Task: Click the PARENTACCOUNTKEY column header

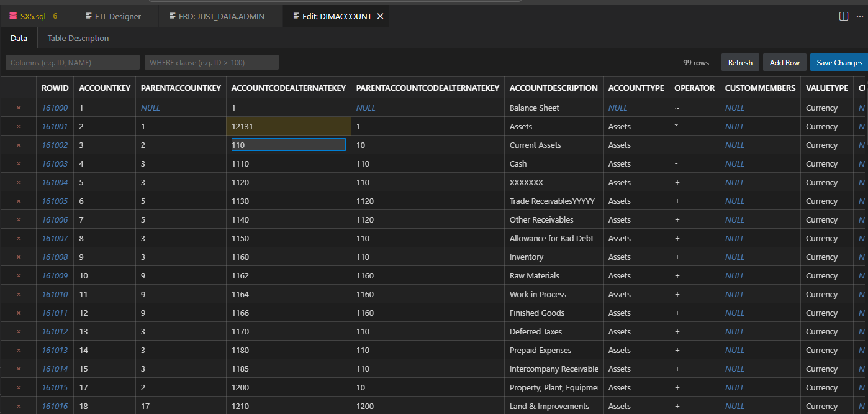Action: [181, 88]
